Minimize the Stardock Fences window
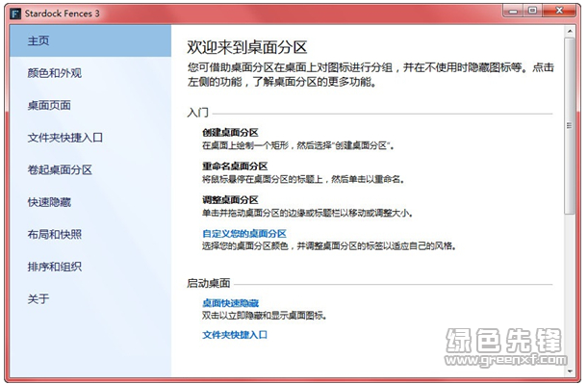Viewport: 588px width, 384px height. pyautogui.click(x=513, y=11)
